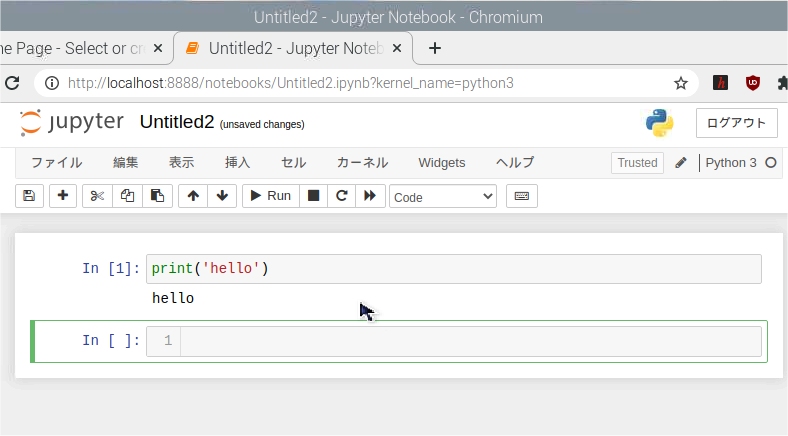Open the Widgets menu

(x=442, y=163)
